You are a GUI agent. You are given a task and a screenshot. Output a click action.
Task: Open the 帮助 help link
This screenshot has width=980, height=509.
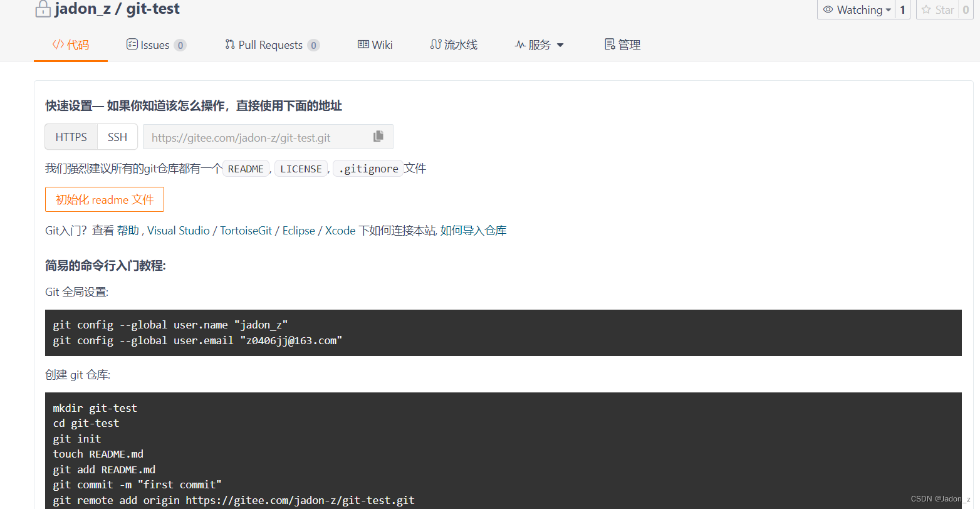click(x=128, y=231)
